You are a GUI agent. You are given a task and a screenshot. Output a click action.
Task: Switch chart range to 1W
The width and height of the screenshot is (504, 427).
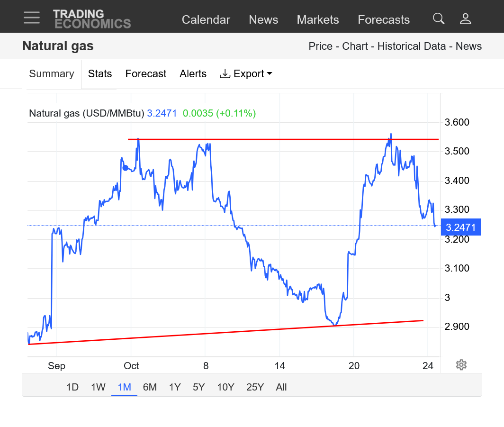(98, 387)
